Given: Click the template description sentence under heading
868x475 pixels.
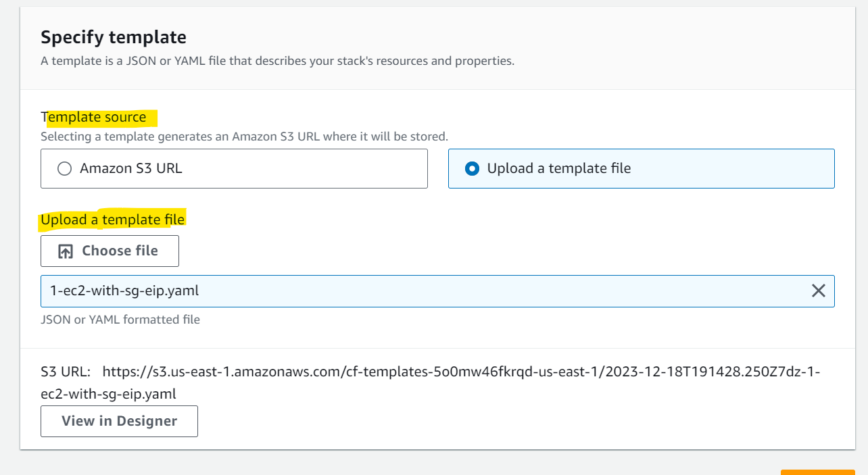Looking at the screenshot, I should pyautogui.click(x=277, y=61).
